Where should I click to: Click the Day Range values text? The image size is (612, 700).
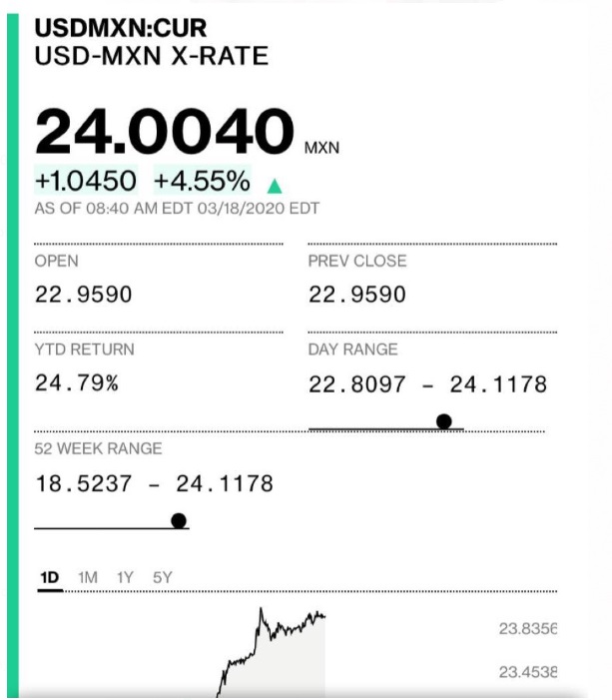(x=427, y=384)
